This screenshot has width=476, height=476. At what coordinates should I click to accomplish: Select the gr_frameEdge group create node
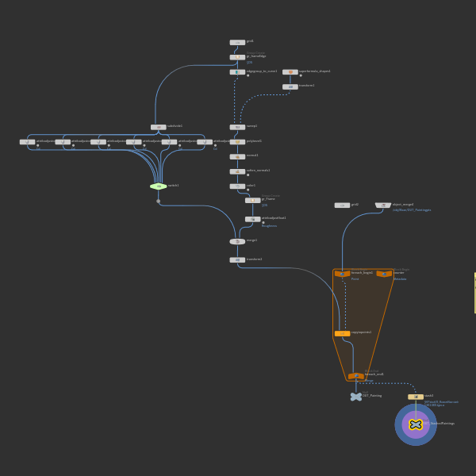pos(237,57)
